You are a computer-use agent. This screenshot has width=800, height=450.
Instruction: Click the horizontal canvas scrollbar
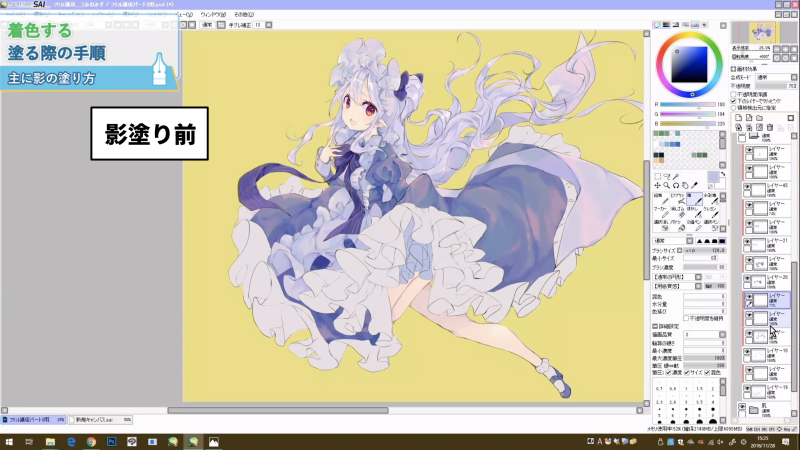click(278, 410)
